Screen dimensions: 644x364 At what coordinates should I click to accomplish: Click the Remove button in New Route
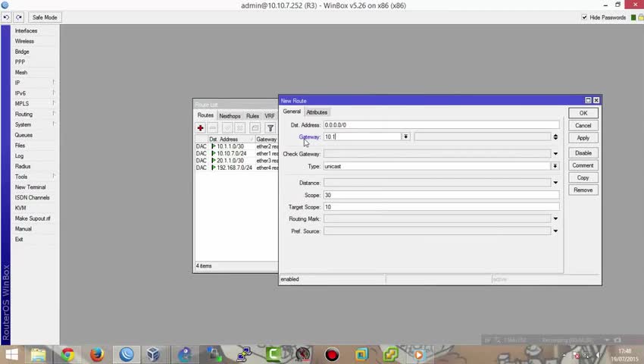tap(583, 190)
